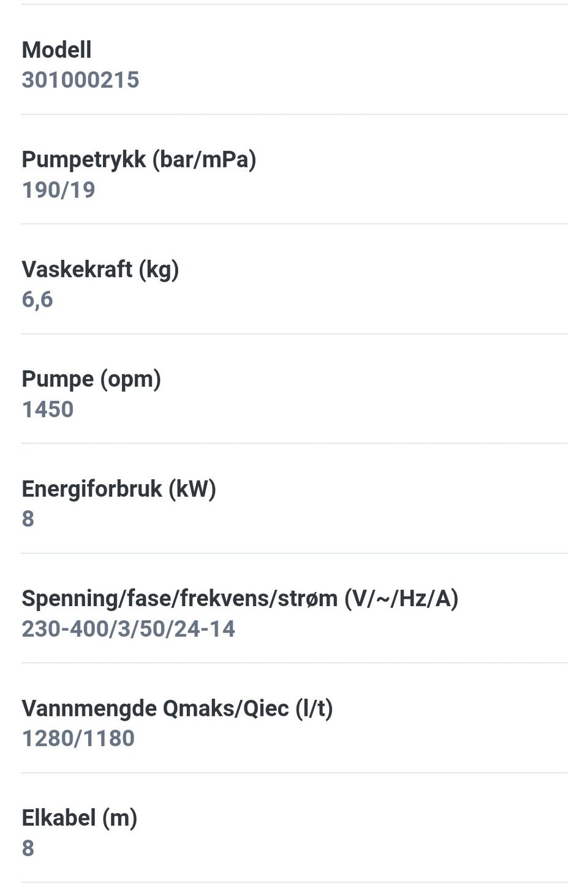Click the Pumpetrykk (bar/mPa) label
This screenshot has width=588, height=885.
point(139,159)
